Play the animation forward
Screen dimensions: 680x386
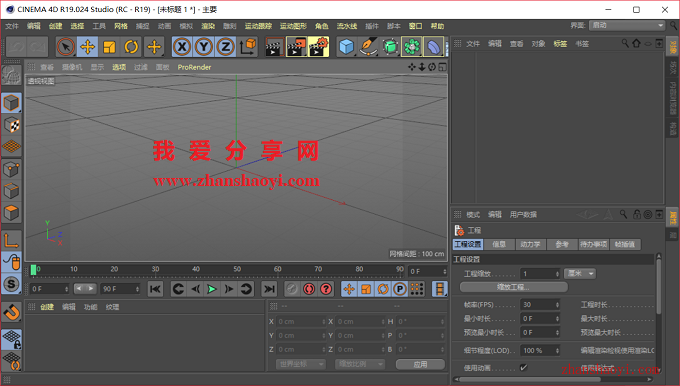[212, 289]
